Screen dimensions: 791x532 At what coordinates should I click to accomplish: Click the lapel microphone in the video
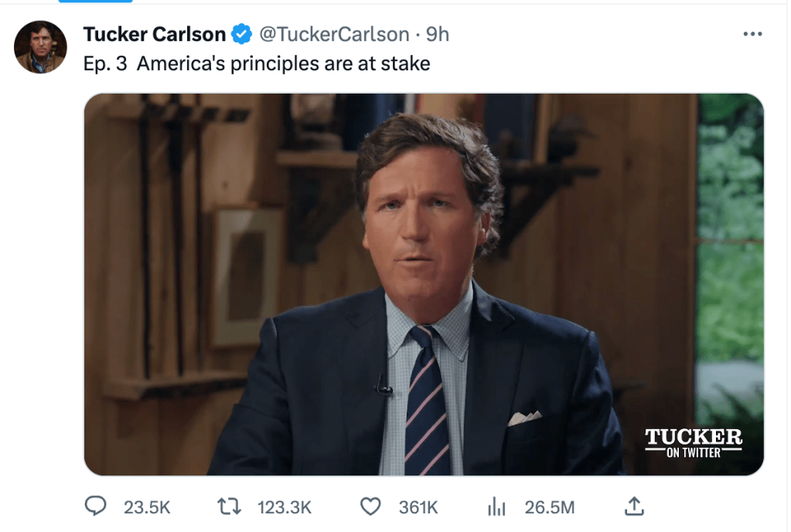point(380,384)
